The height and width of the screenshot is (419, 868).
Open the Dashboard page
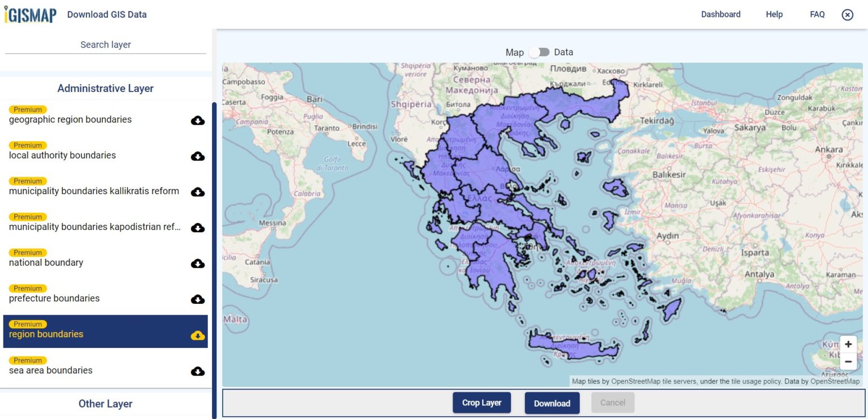[x=721, y=14]
